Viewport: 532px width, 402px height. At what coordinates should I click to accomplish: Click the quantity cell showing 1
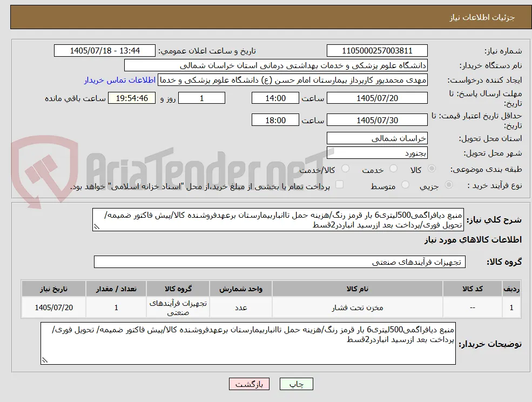116,307
